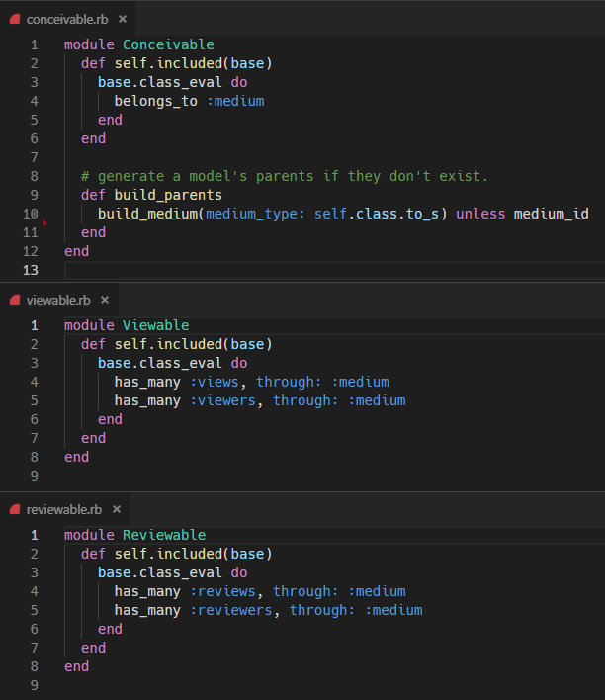Click build_medium call on line 10
Image resolution: width=605 pixels, height=700 pixels.
click(147, 214)
